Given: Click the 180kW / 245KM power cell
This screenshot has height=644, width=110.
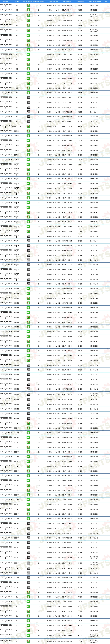Looking at the screenshot, I should (67, 636).
